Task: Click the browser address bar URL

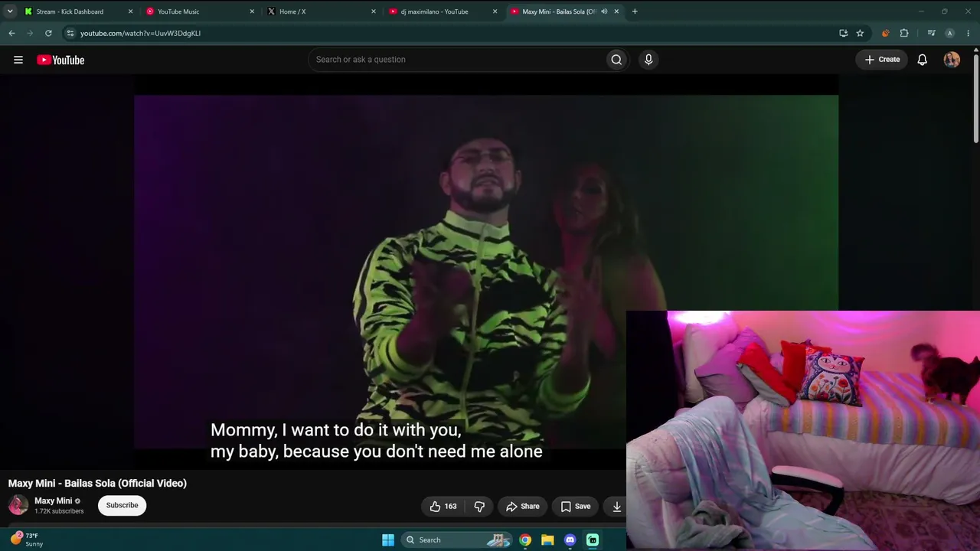Action: click(x=141, y=33)
